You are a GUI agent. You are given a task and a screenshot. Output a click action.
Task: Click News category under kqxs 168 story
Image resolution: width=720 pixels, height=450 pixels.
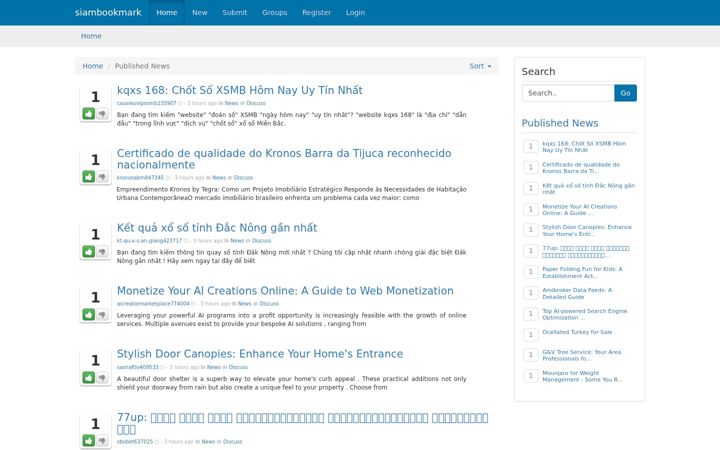click(231, 103)
